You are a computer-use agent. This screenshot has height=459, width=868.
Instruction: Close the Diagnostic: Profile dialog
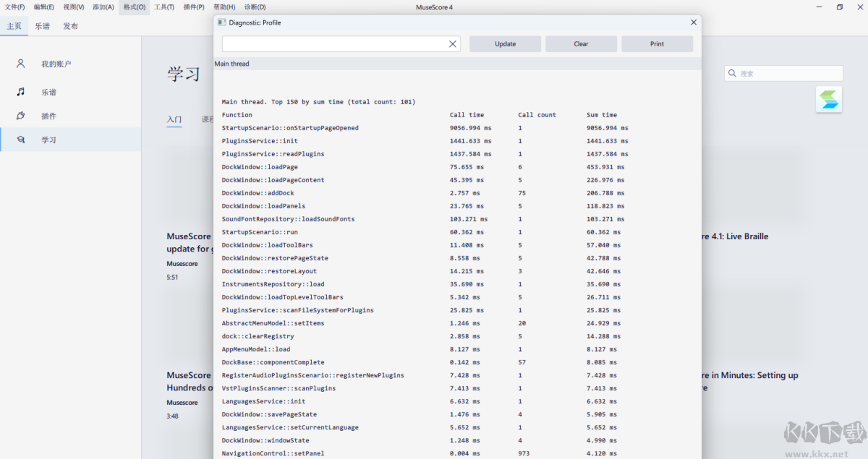694,22
